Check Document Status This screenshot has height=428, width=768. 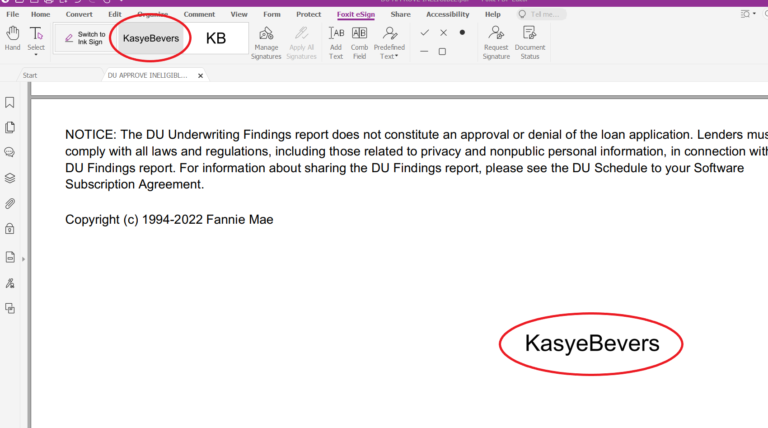[530, 40]
